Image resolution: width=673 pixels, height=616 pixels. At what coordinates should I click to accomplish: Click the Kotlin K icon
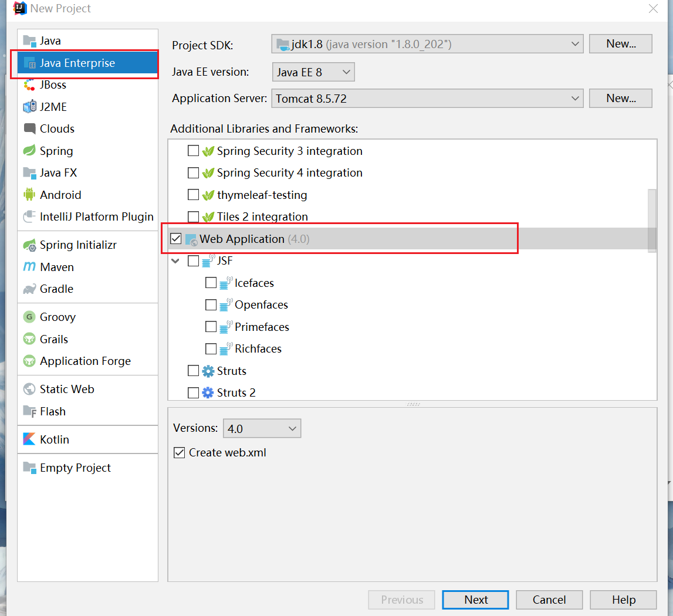(29, 439)
